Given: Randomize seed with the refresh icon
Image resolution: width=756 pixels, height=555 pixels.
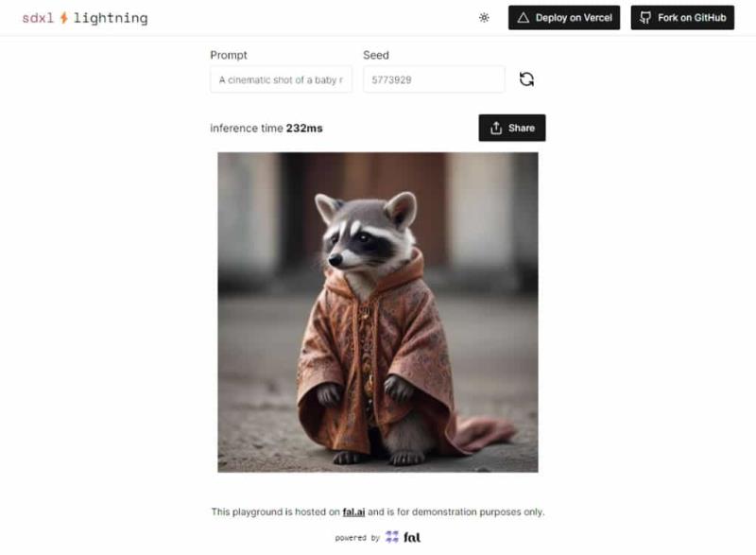Looking at the screenshot, I should click(526, 79).
